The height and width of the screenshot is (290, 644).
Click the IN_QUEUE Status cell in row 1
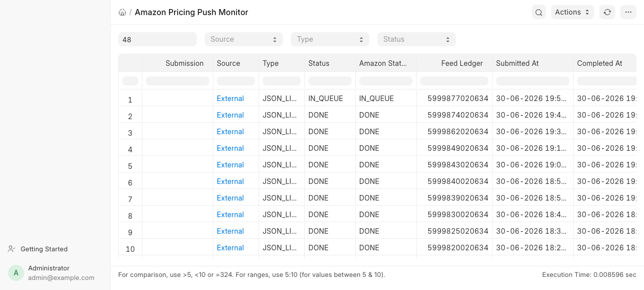(x=330, y=99)
